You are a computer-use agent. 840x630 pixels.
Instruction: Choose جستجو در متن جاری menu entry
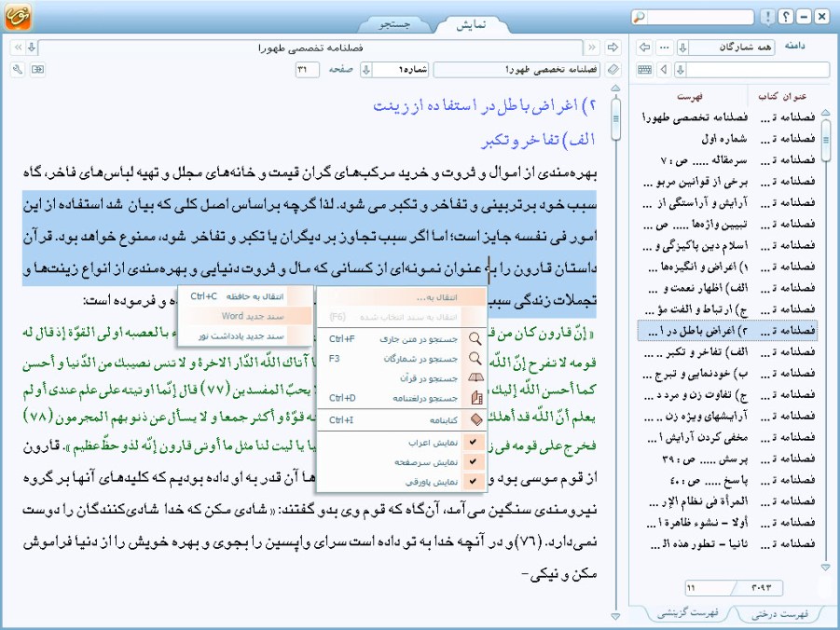tap(402, 338)
